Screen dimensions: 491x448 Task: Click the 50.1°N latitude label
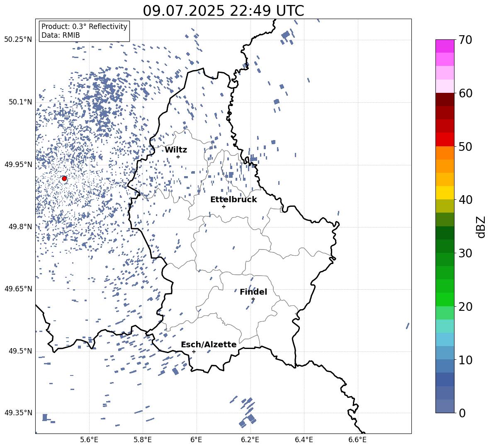click(20, 102)
